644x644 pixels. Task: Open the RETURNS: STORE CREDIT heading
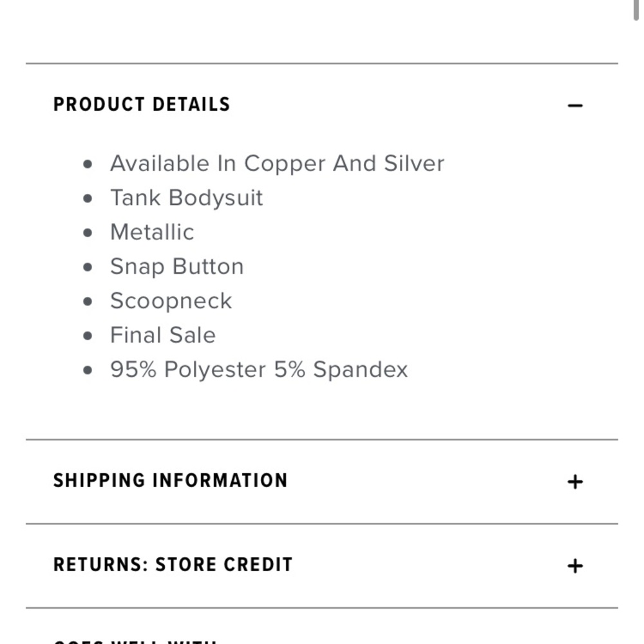[x=173, y=565]
